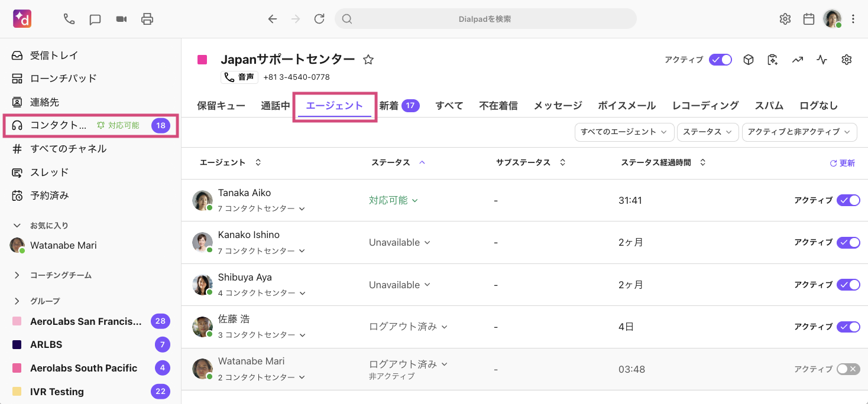Open the fax/print icon in the top bar

point(147,18)
